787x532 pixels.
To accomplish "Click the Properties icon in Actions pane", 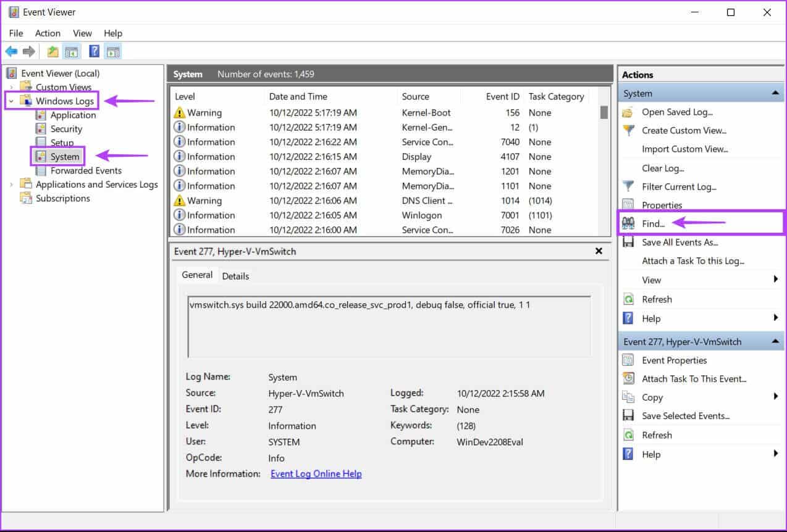I will tap(628, 204).
